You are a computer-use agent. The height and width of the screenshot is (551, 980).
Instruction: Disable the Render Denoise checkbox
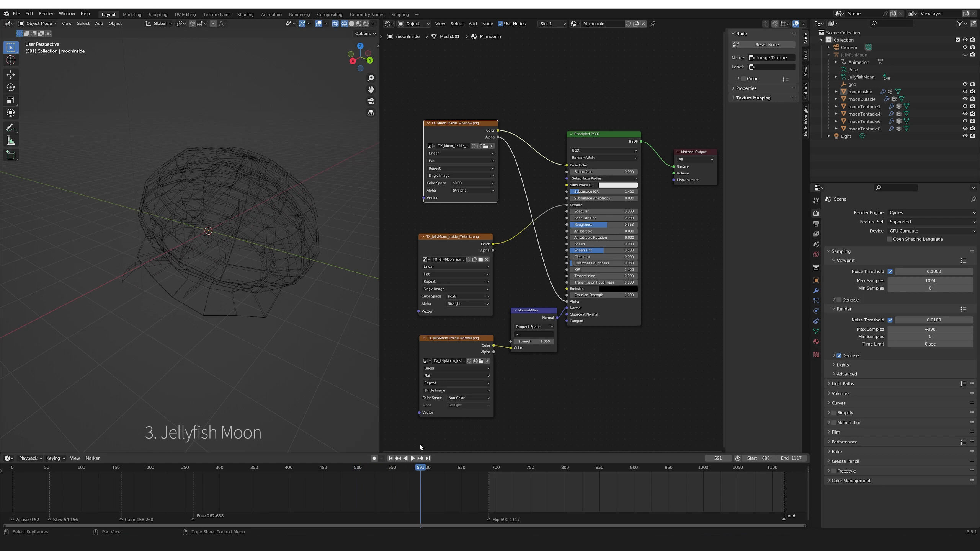tap(839, 355)
